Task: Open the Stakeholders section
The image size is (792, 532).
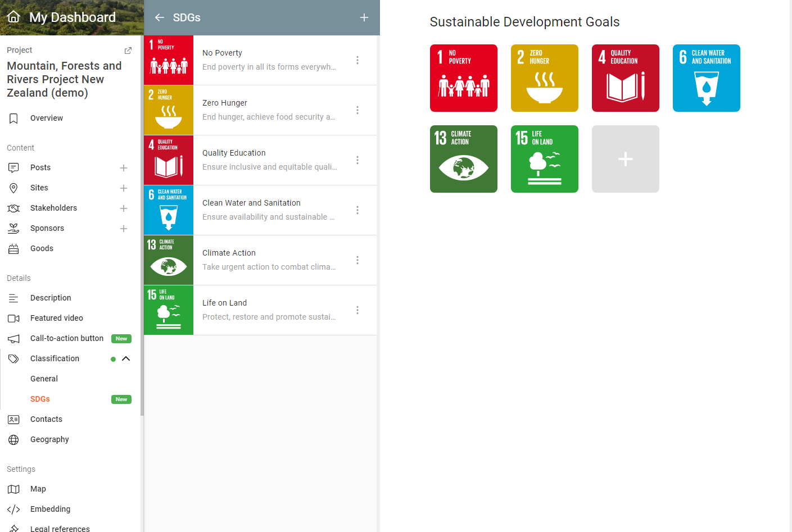Action: point(53,208)
